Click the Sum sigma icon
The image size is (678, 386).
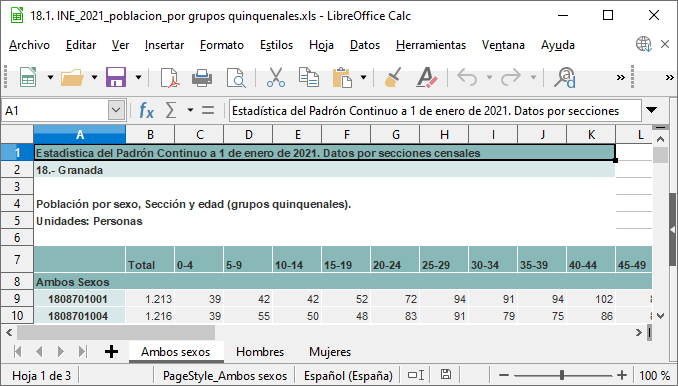coord(171,111)
